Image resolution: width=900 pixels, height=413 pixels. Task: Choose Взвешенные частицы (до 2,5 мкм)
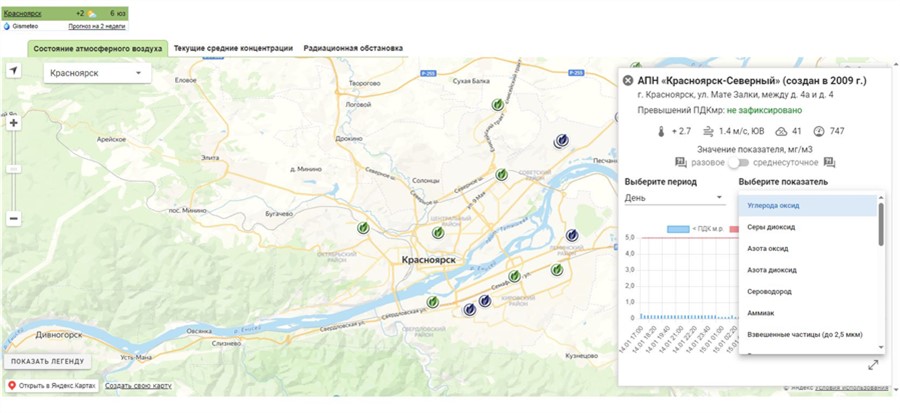[808, 334]
